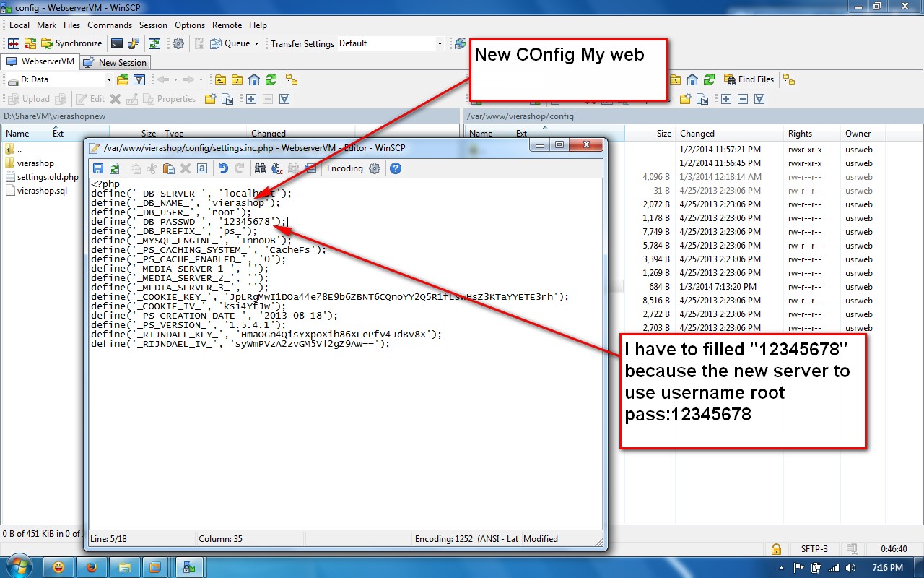Click the Keep Remote Directory Up To Date icon
Screen dimensions: 924x578
coord(154,43)
